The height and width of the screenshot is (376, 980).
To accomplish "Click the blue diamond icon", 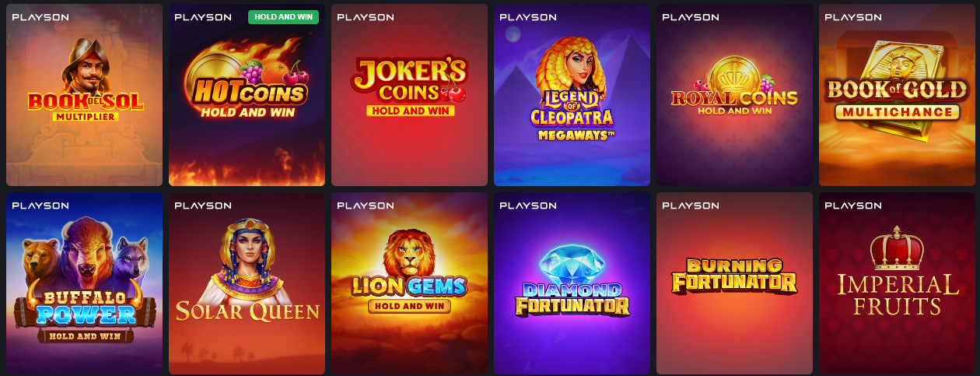I will click(x=571, y=264).
